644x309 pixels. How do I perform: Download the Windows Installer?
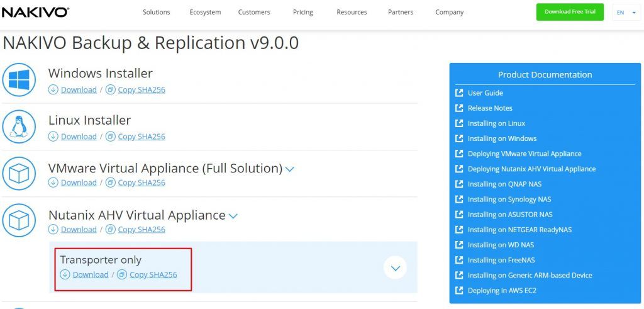[79, 89]
